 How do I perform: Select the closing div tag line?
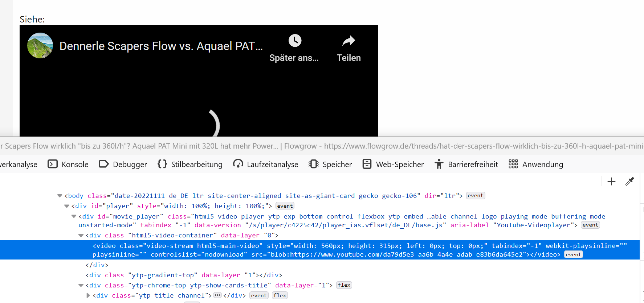(97, 265)
